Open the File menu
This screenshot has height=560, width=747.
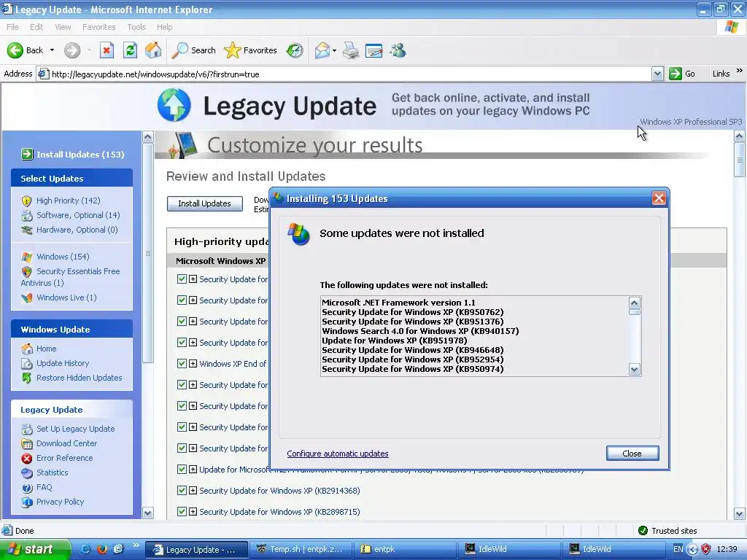point(12,27)
